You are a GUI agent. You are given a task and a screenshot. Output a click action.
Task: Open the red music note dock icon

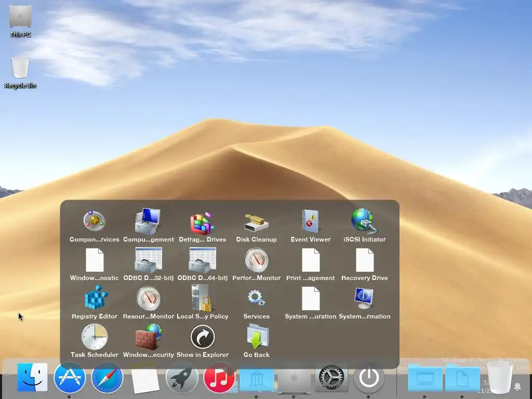click(x=219, y=378)
